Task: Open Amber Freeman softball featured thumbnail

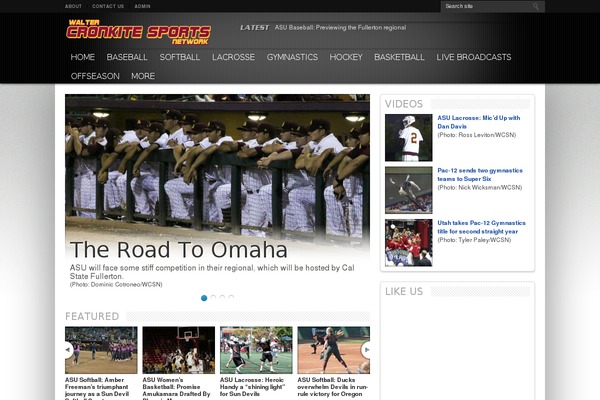Action: point(101,350)
